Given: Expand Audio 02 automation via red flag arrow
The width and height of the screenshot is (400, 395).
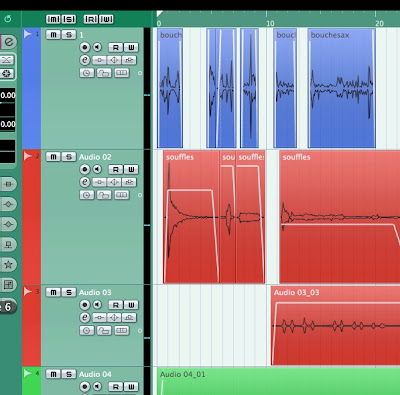Looking at the screenshot, I should pos(27,156).
